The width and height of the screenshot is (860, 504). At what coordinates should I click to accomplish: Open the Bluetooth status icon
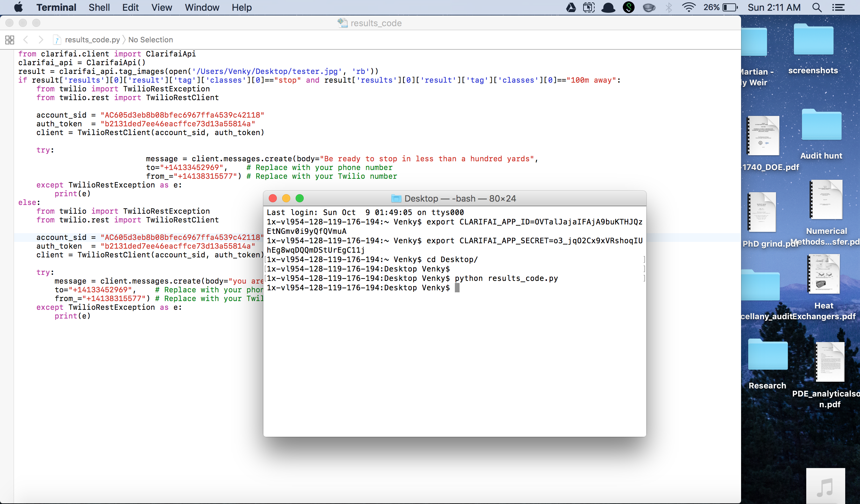pos(669,7)
